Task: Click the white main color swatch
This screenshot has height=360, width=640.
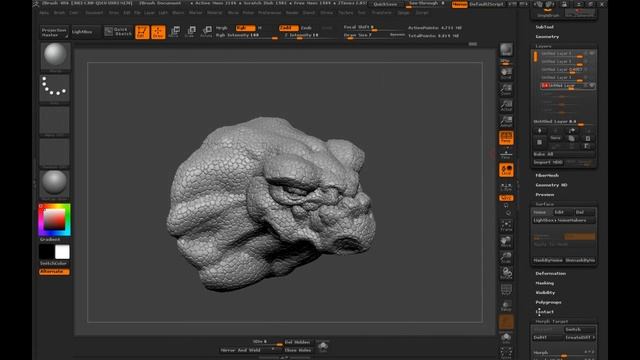Action: pos(62,252)
